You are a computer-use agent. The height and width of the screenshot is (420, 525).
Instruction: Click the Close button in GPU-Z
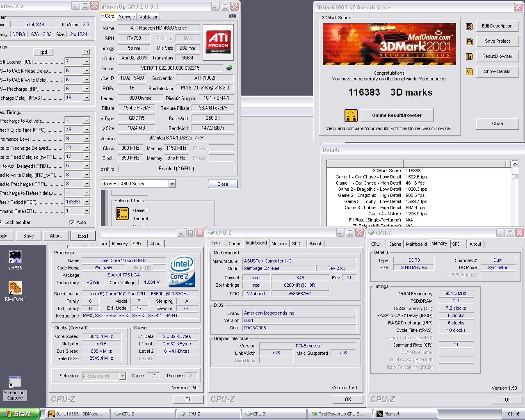pos(223,184)
